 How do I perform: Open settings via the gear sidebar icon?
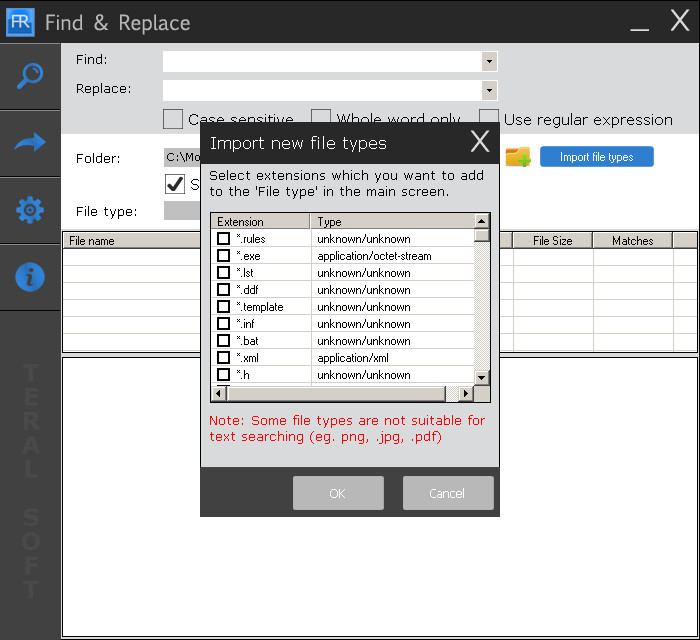coord(30,210)
